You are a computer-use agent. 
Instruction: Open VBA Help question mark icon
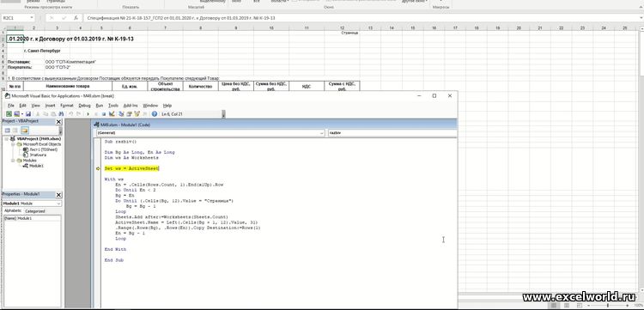(x=155, y=113)
